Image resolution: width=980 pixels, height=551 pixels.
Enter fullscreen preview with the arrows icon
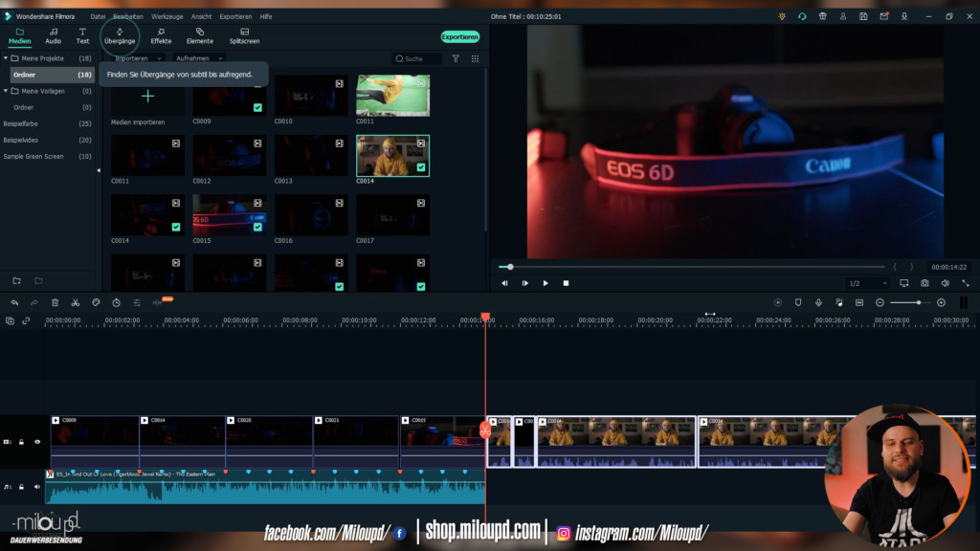coord(966,283)
